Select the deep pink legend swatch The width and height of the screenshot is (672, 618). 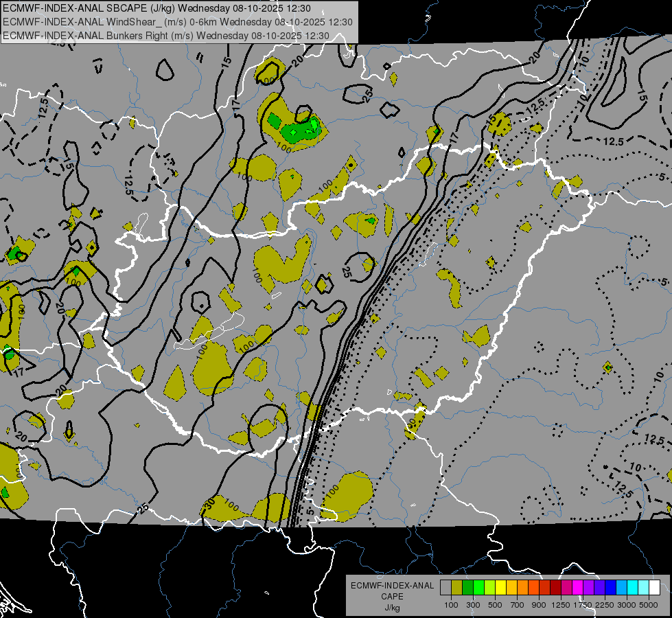566,588
